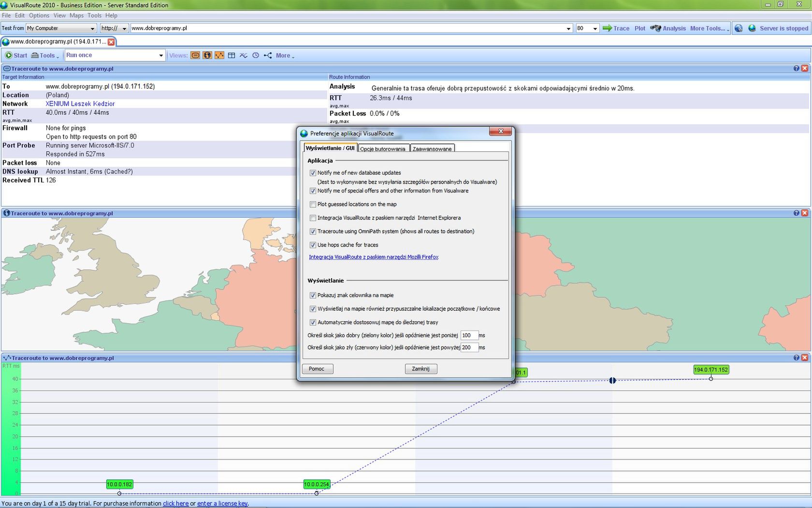The image size is (812, 508).
Task: Show the OmniPath branching routes view icon
Action: point(268,55)
